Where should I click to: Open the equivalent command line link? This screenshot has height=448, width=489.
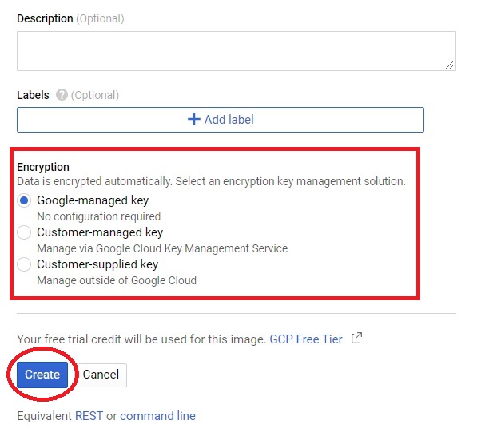pyautogui.click(x=157, y=416)
